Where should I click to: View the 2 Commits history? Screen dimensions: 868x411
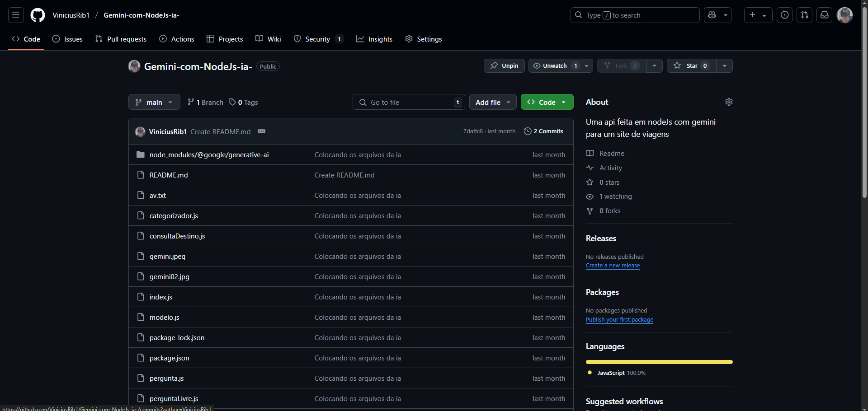point(543,131)
